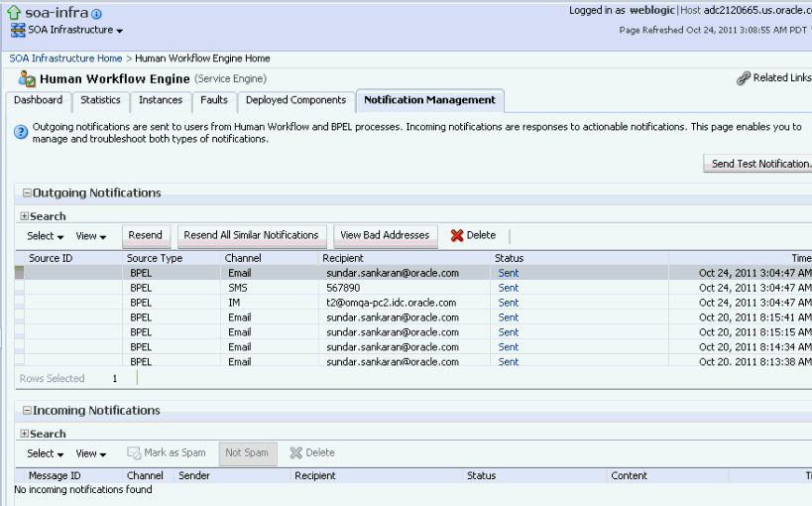Expand Search under Outgoing Notifications

pyautogui.click(x=25, y=216)
